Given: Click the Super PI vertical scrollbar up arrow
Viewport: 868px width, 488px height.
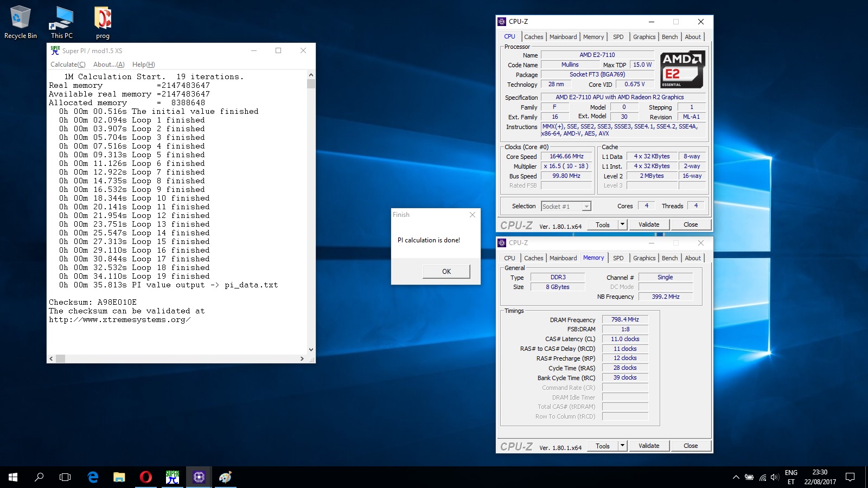Looking at the screenshot, I should pyautogui.click(x=311, y=75).
